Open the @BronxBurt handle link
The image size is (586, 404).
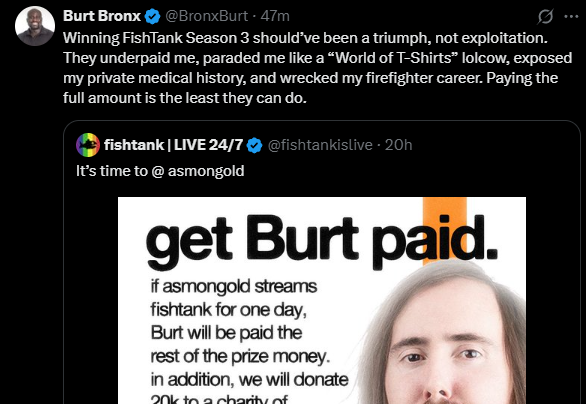pyautogui.click(x=206, y=16)
